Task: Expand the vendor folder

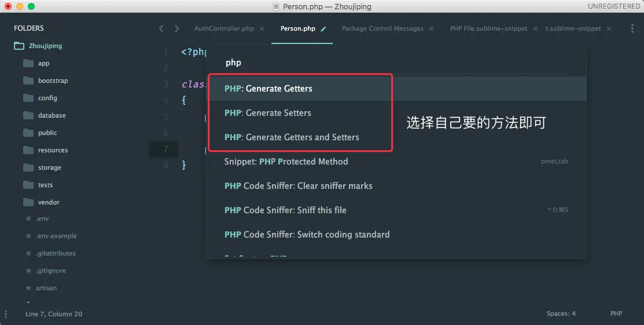Action: 49,202
